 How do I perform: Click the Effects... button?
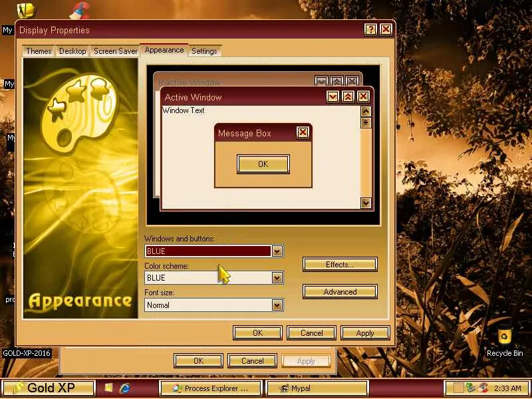point(340,264)
